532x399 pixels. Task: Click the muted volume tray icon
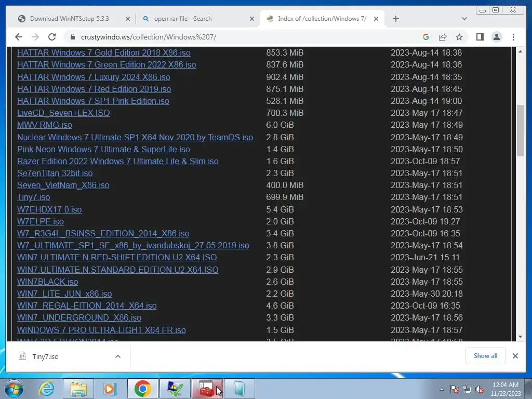[480, 390]
